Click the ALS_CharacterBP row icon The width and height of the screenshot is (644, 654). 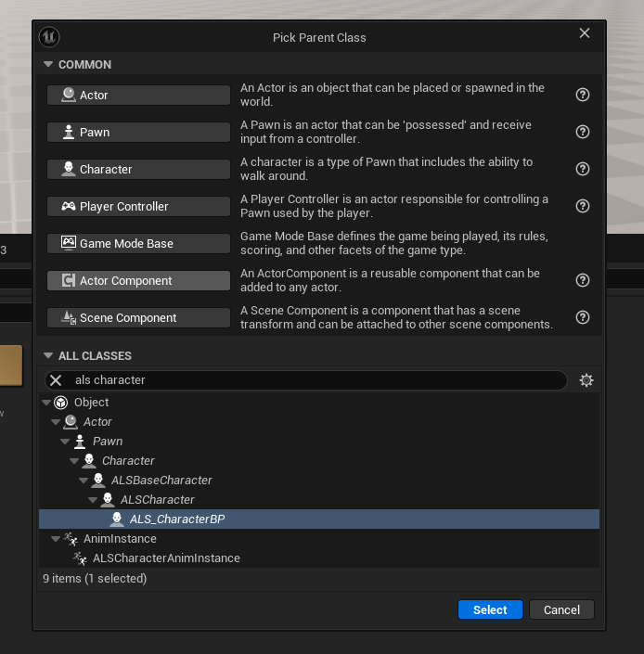click(117, 519)
